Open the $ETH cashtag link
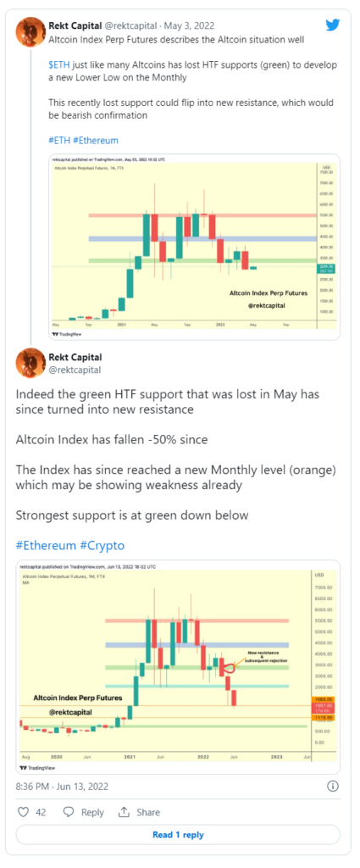This screenshot has width=360, height=868. pos(57,65)
